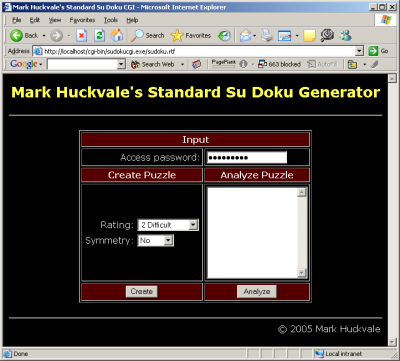
Task: Click the page scrollbar down arrow
Action: pos(392,342)
